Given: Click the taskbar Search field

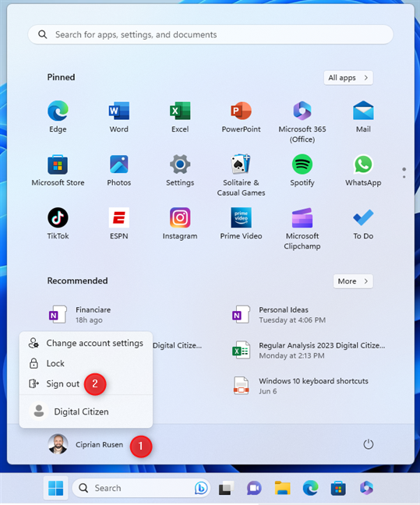Looking at the screenshot, I should (x=141, y=489).
